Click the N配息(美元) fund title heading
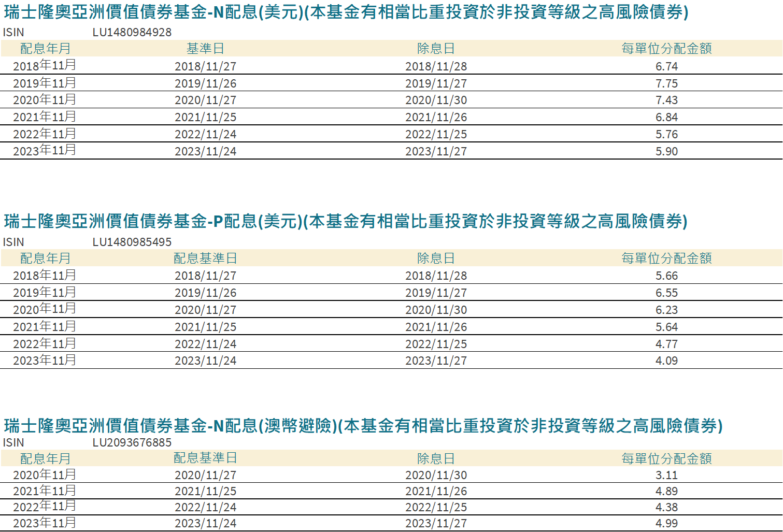Screen dimensions: 783x532 346,12
